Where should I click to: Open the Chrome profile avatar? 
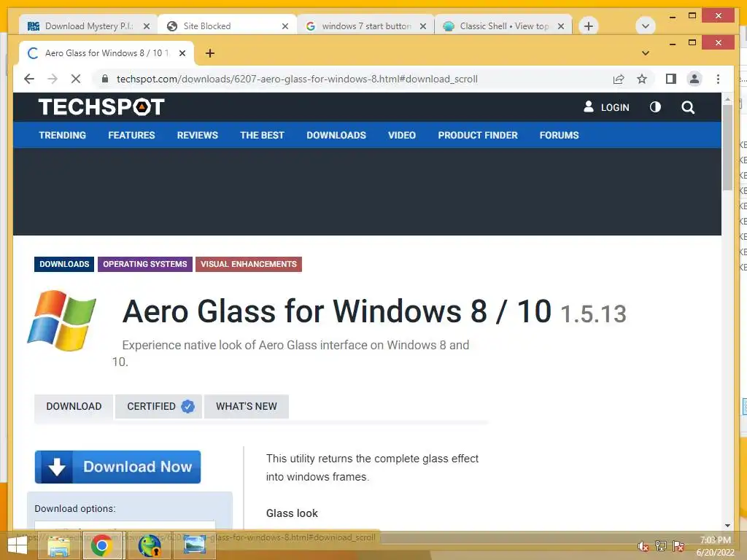click(x=694, y=79)
